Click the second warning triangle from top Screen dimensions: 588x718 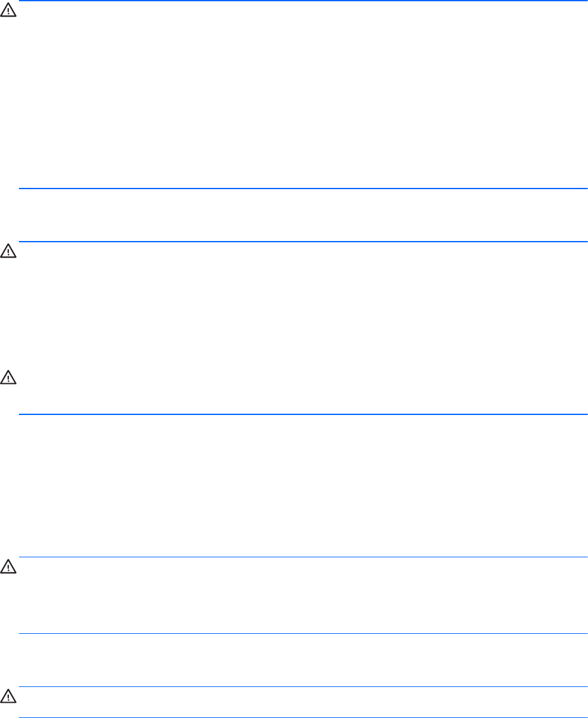pyautogui.click(x=8, y=252)
